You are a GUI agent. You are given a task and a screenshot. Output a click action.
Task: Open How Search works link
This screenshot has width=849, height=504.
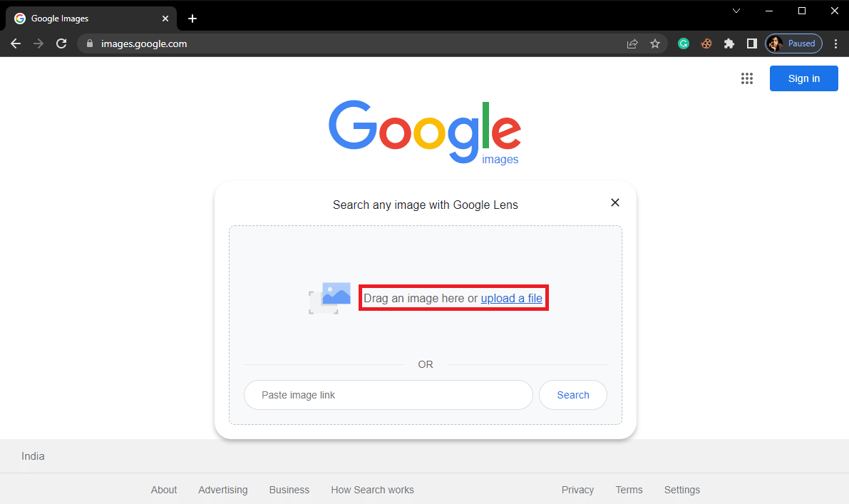click(x=373, y=490)
